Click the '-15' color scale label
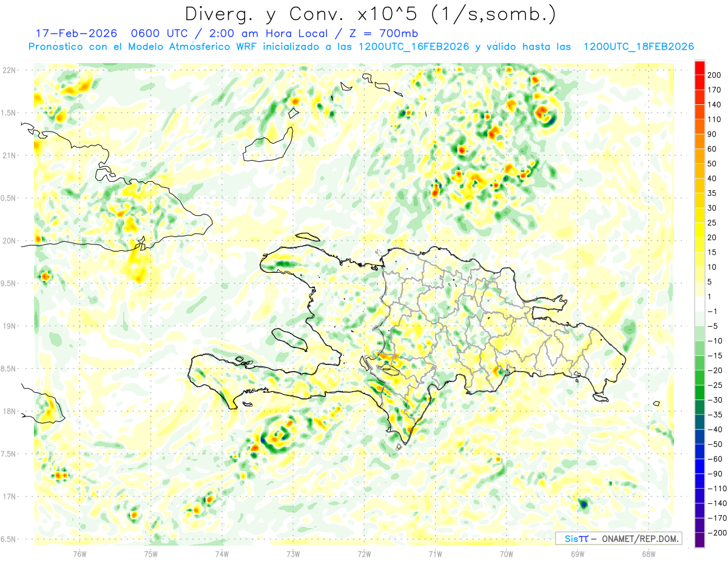The width and height of the screenshot is (728, 562). tap(716, 355)
